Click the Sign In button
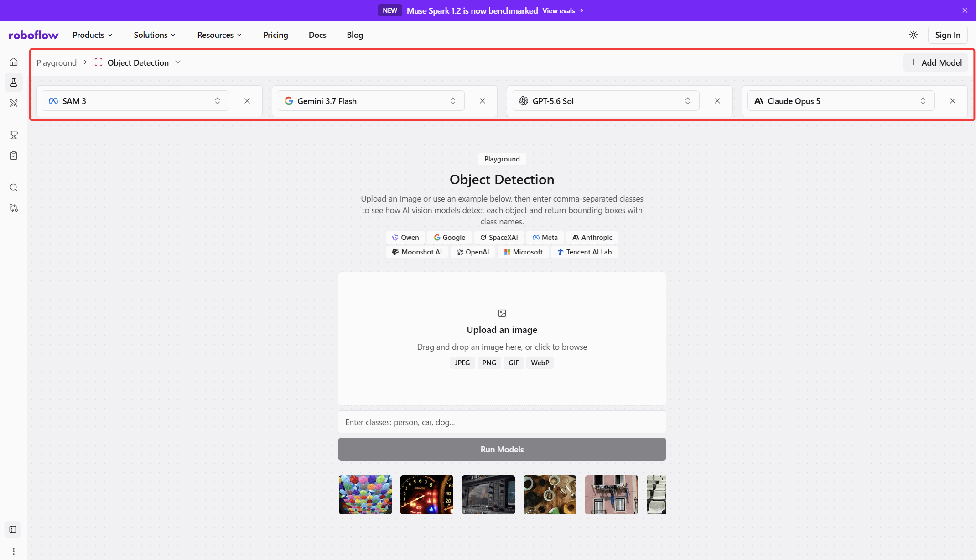Image resolution: width=976 pixels, height=560 pixels. [x=948, y=35]
